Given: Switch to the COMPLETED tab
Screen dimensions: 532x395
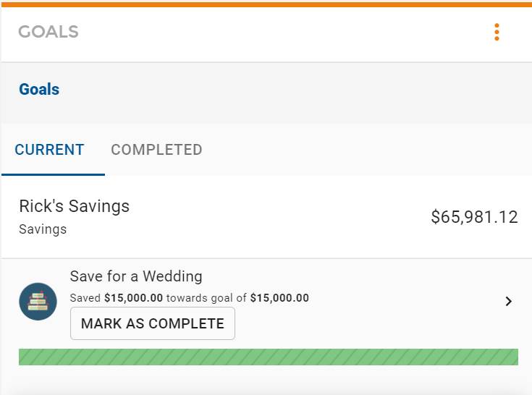Looking at the screenshot, I should 156,150.
